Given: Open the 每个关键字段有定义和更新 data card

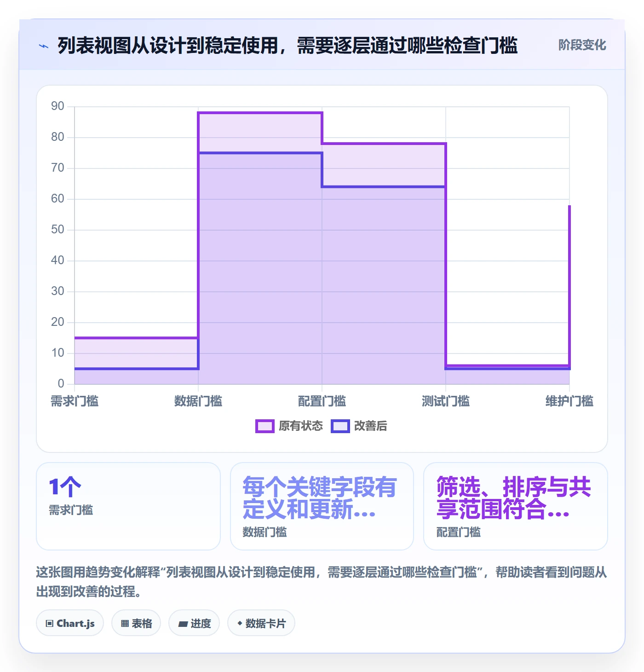Looking at the screenshot, I should (322, 506).
